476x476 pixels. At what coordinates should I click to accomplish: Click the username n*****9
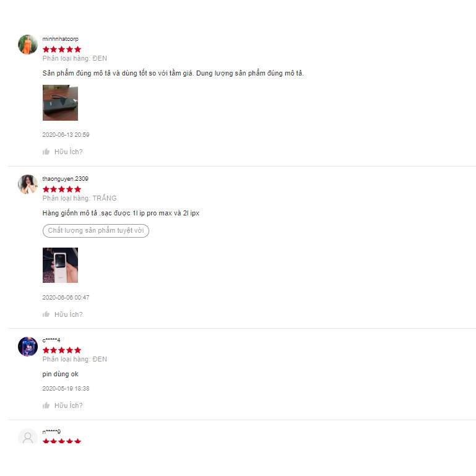(51, 431)
